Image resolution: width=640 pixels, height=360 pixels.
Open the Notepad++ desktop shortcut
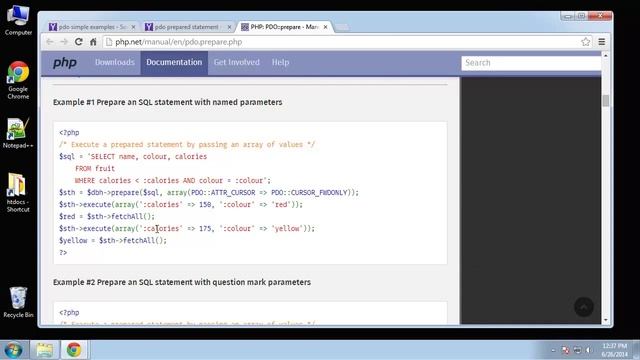[18, 133]
